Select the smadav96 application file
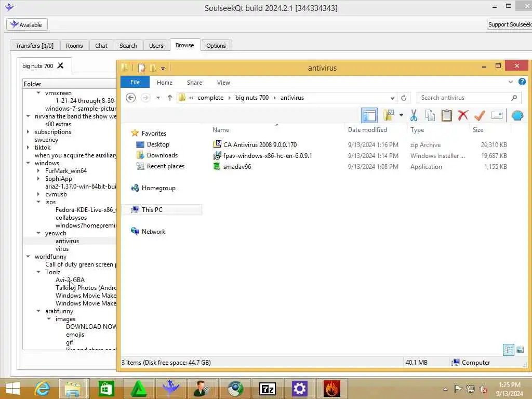 pos(237,167)
